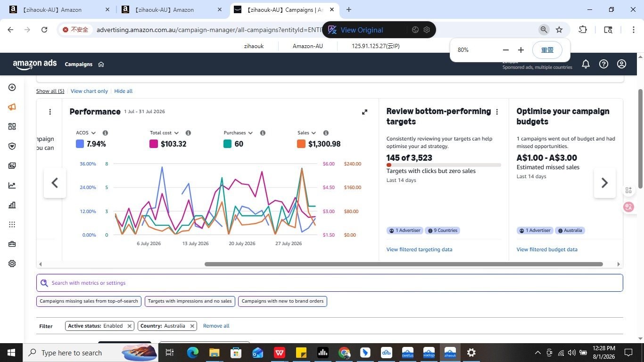Open the dotted apps grid sidebar icon
This screenshot has width=644, height=362.
click(12, 224)
